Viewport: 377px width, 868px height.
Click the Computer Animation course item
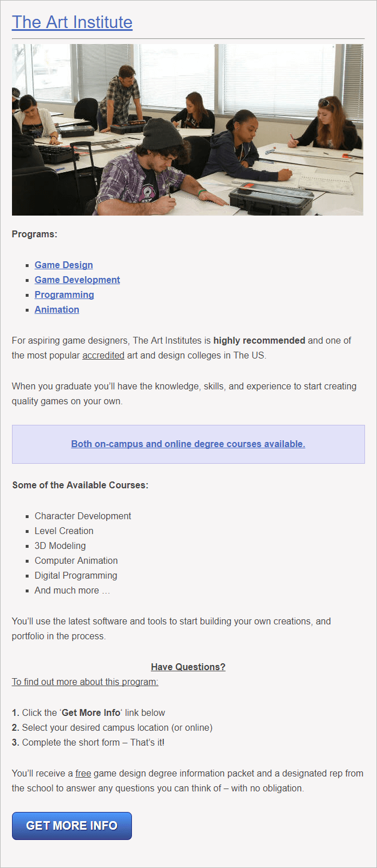point(76,560)
